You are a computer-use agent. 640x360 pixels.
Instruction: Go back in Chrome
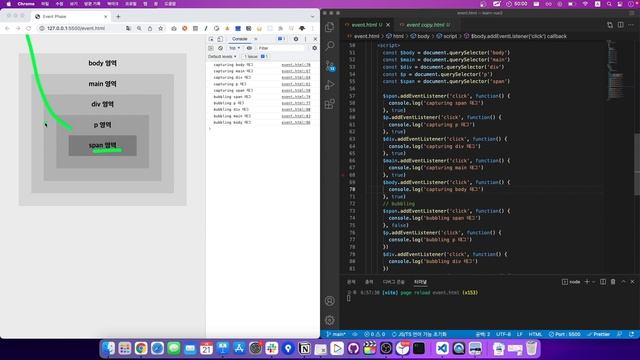pyautogui.click(x=7, y=28)
